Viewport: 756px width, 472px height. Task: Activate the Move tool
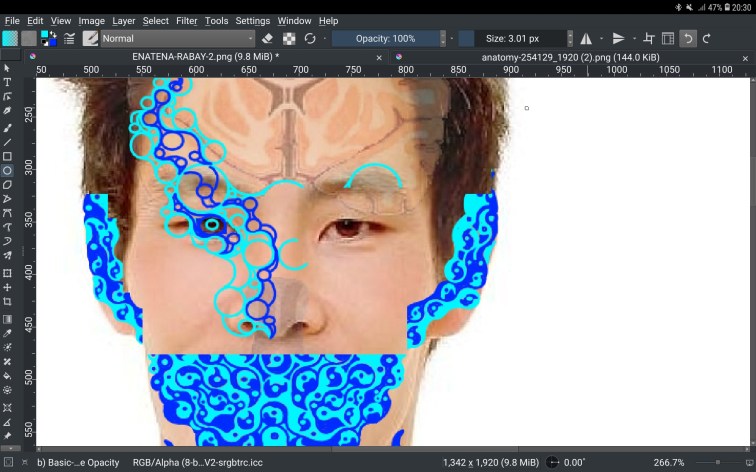pos(7,287)
